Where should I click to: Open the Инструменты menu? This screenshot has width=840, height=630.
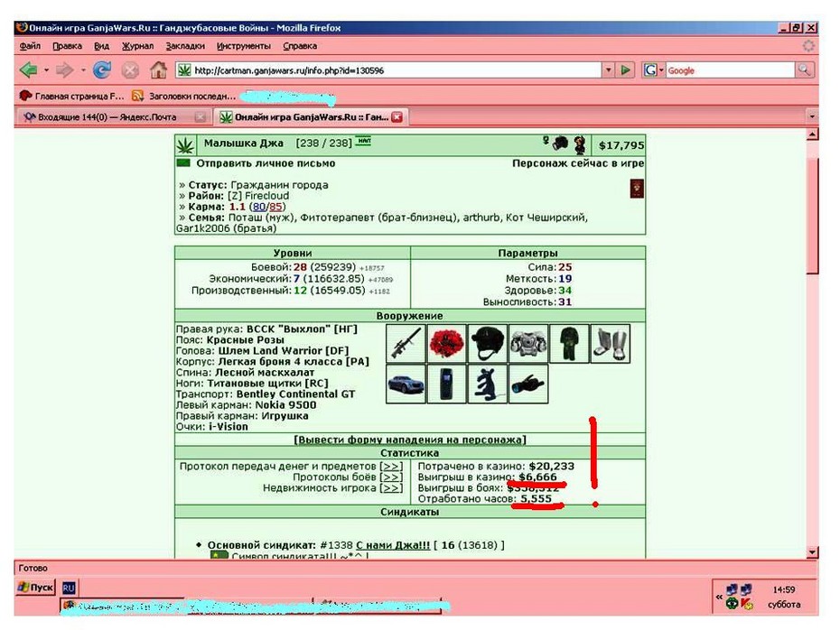tap(244, 46)
